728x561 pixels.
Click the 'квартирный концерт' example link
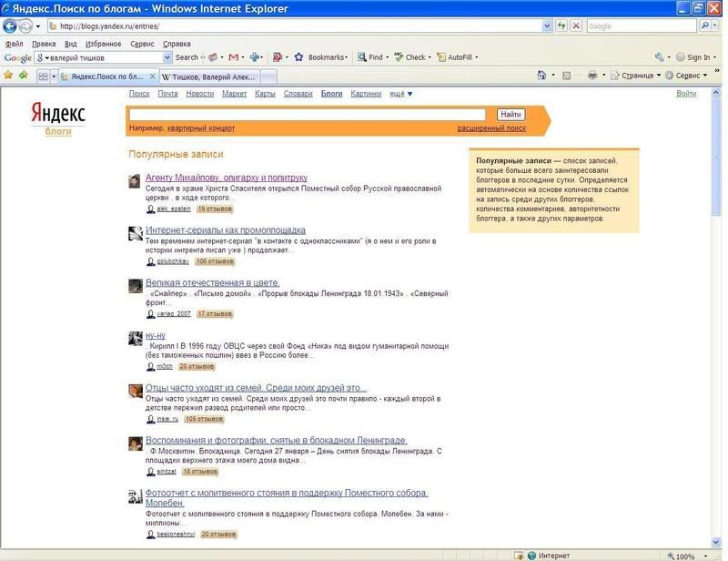[x=201, y=128]
